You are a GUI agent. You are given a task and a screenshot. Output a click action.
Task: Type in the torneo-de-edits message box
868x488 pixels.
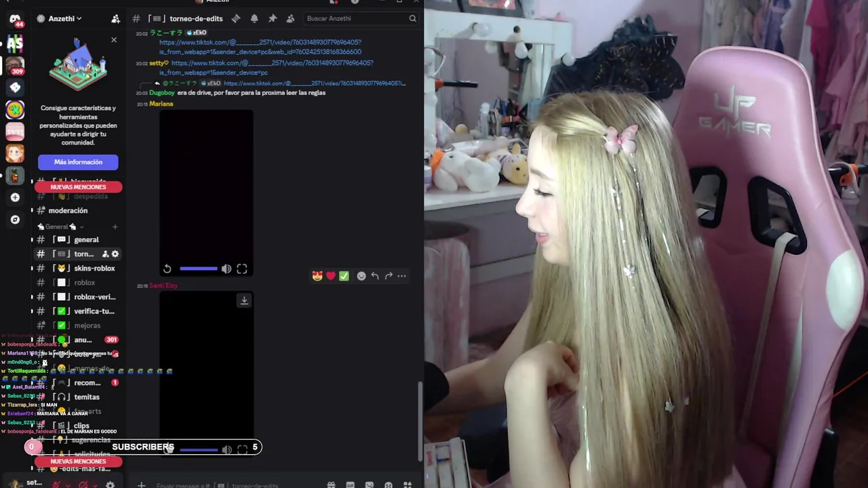(x=231, y=485)
